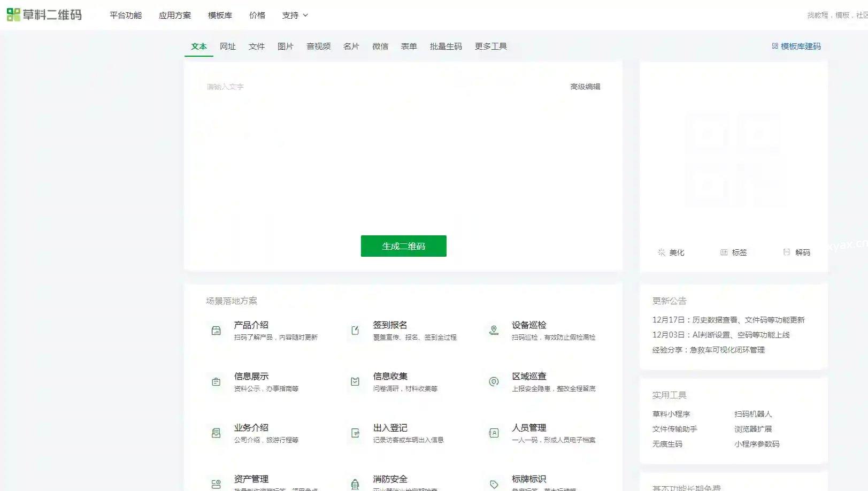Click the 人员管理 scenario icon
The image size is (868, 491).
[x=494, y=433]
